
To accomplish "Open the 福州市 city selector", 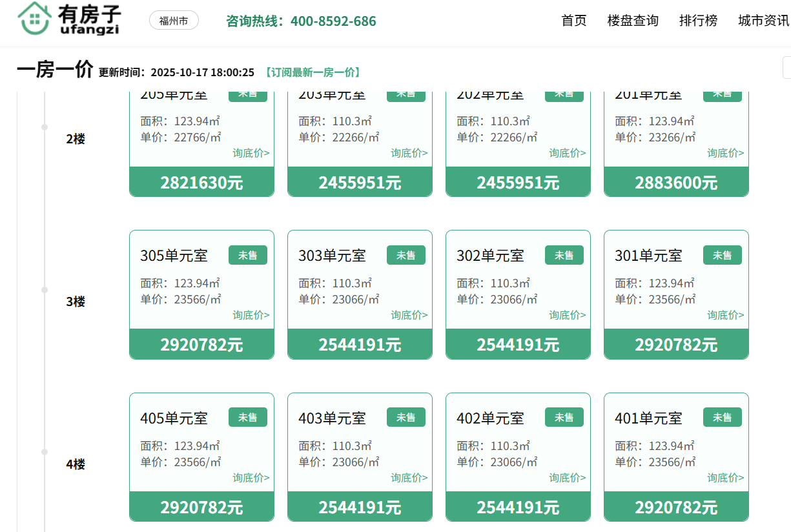I will click(x=174, y=21).
